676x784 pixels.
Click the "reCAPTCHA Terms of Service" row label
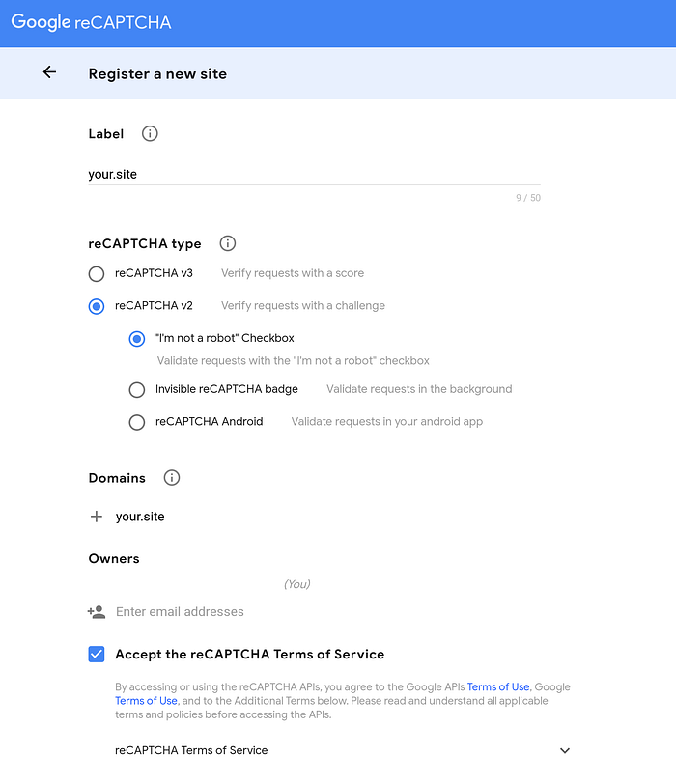pos(191,750)
